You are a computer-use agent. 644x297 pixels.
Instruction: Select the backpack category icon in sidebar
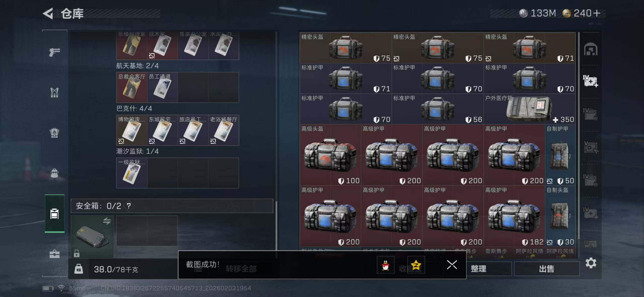54,133
